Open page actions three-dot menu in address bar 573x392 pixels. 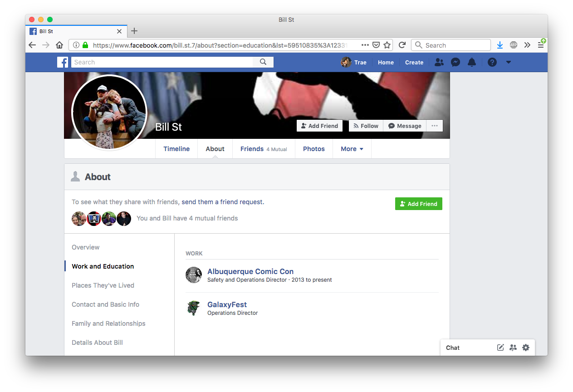coord(365,45)
